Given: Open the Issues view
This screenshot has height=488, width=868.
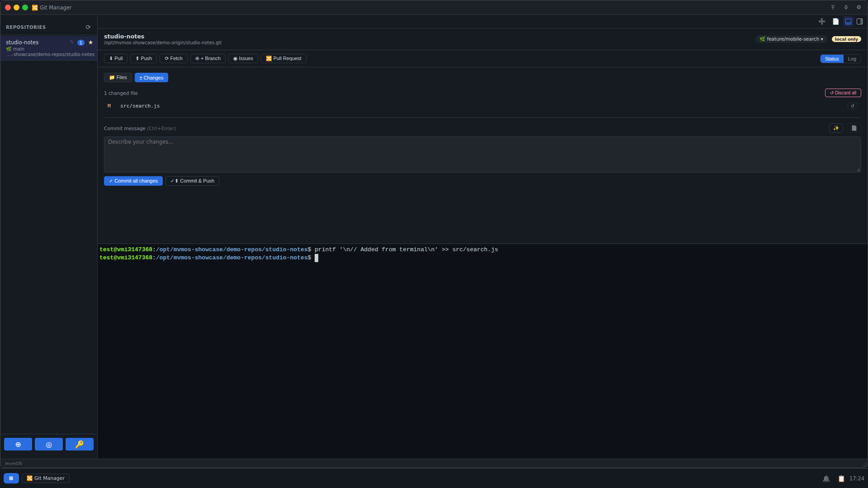Looking at the screenshot, I should [x=243, y=59].
